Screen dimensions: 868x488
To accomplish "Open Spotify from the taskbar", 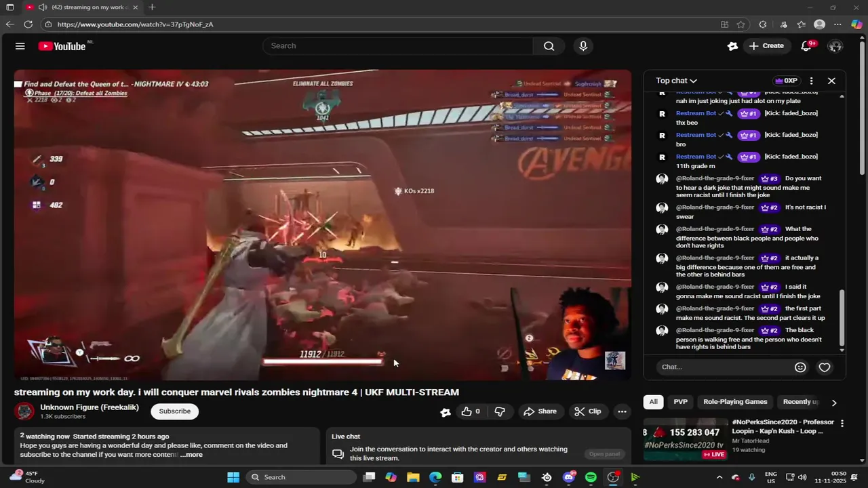I will [591, 477].
